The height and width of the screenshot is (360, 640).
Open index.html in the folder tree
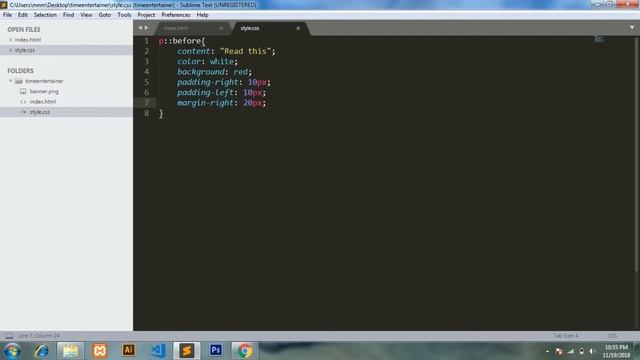(42, 102)
